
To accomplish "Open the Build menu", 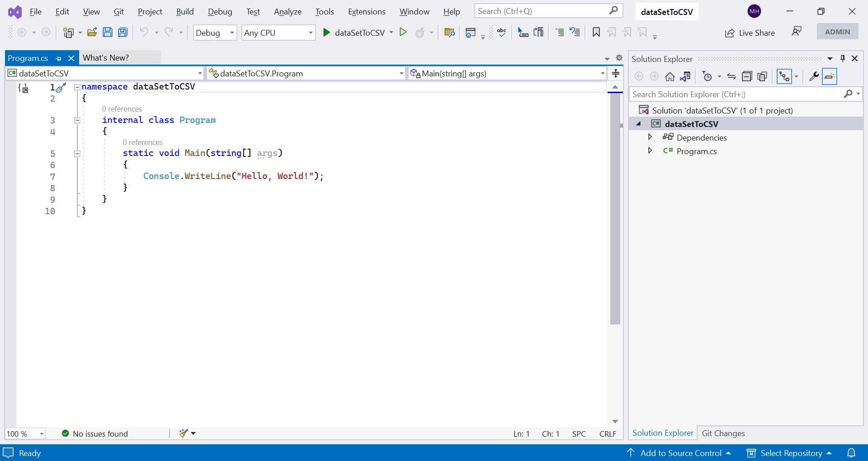I will coord(184,12).
